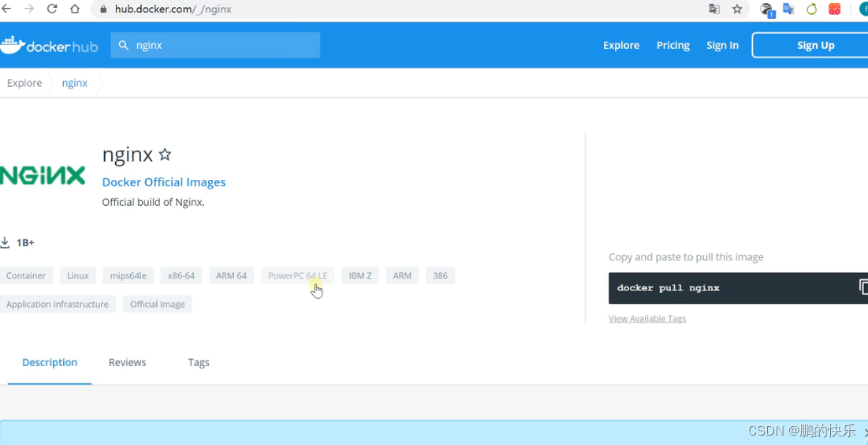This screenshot has height=445, width=868.
Task: Click Sign In link
Action: [722, 46]
